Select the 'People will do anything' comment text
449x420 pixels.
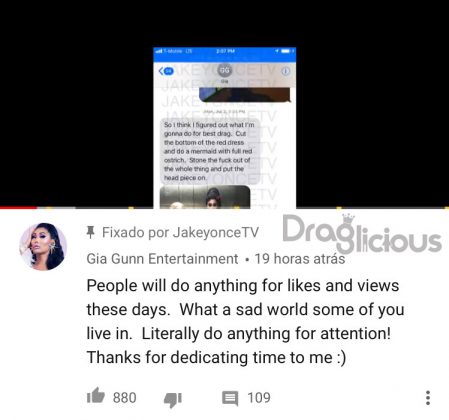click(245, 321)
